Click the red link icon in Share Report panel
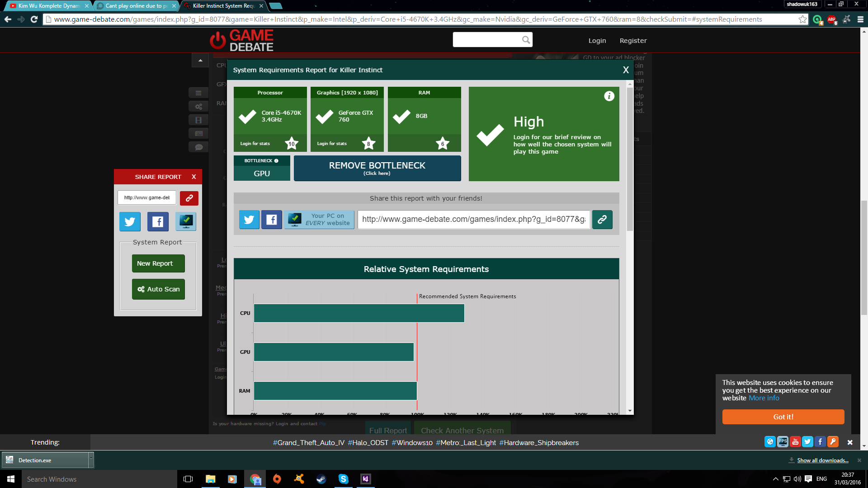Viewport: 868px width, 488px height. [x=189, y=198]
